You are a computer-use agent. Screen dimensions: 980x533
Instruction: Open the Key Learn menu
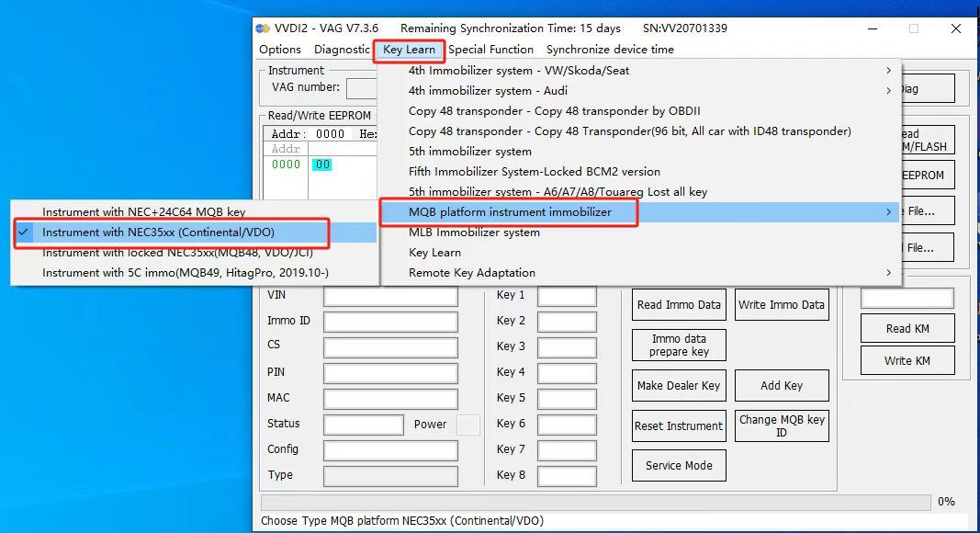[x=409, y=50]
